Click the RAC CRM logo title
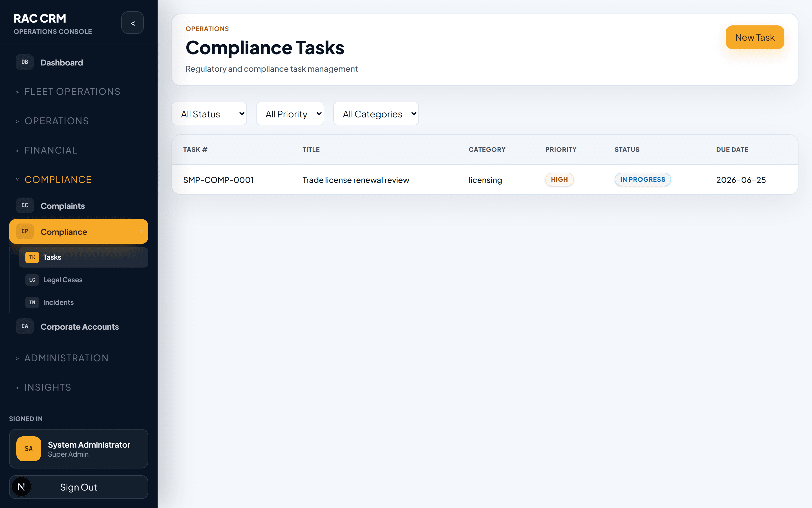Viewport: 812px width, 508px height. [x=39, y=18]
